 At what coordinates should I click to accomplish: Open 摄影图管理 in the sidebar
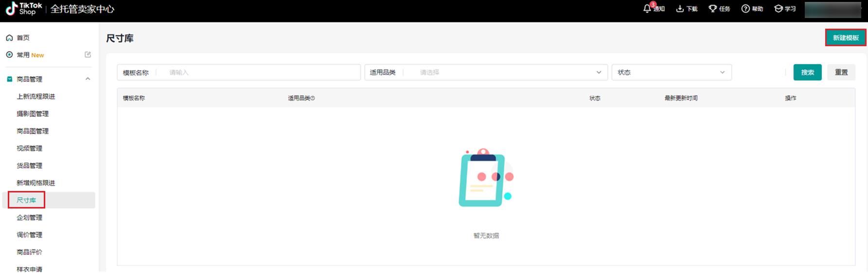(x=33, y=114)
